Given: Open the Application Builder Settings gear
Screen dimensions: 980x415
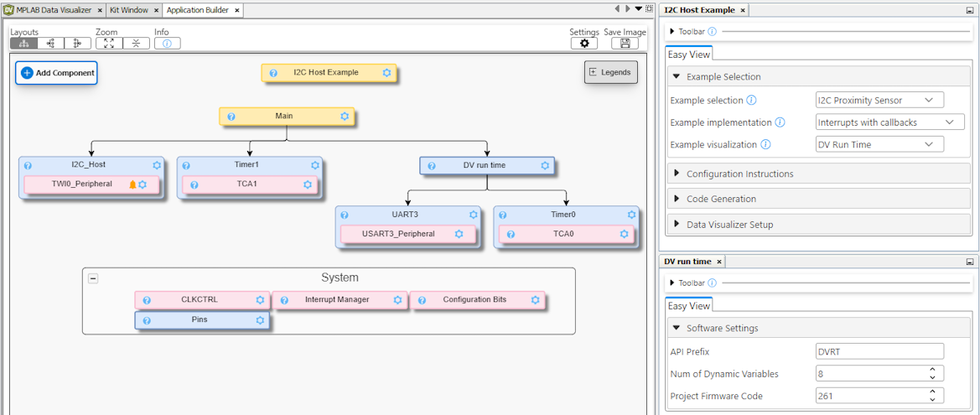Looking at the screenshot, I should pyautogui.click(x=584, y=44).
